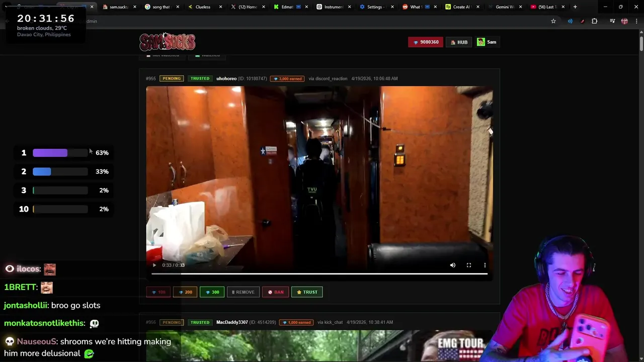This screenshot has height=362, width=644.
Task: Click the BAN button for uhohoreo
Action: (275, 292)
